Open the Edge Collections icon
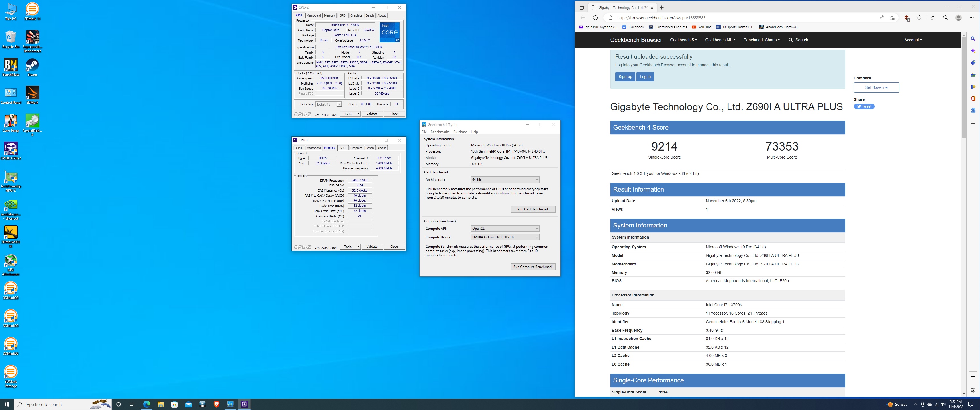980x410 pixels. point(946,17)
